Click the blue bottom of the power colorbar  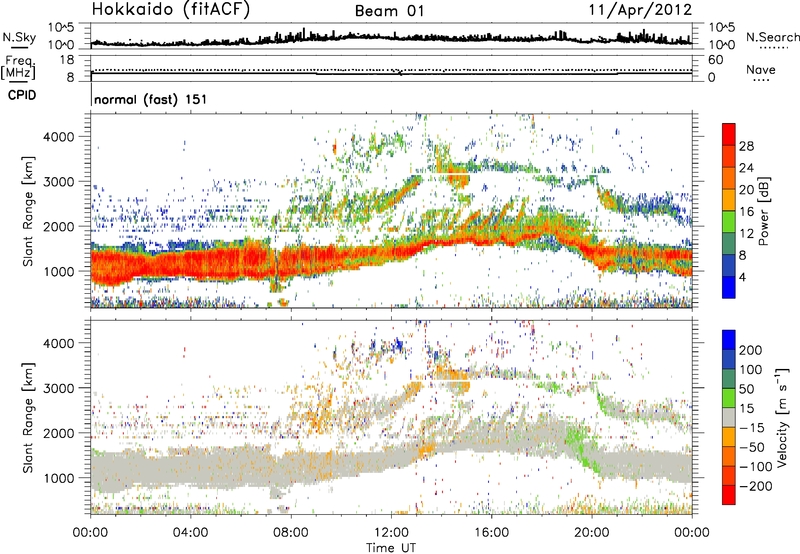point(729,287)
